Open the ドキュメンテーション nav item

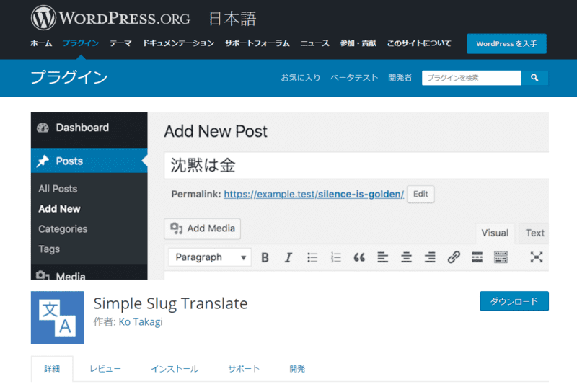point(178,43)
